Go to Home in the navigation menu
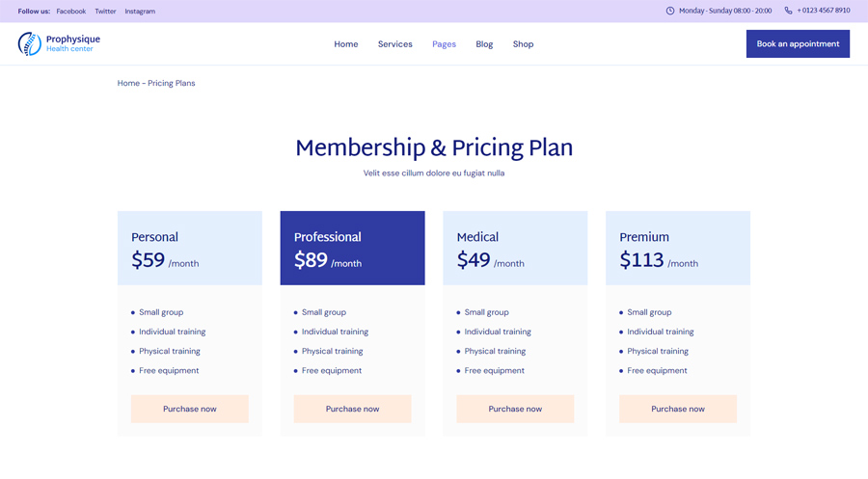 pyautogui.click(x=346, y=44)
